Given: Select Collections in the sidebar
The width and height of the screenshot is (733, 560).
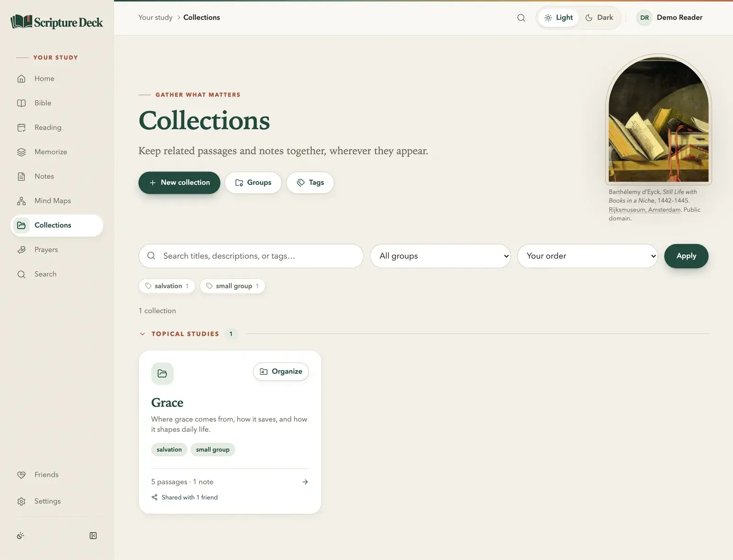Looking at the screenshot, I should (x=57, y=225).
